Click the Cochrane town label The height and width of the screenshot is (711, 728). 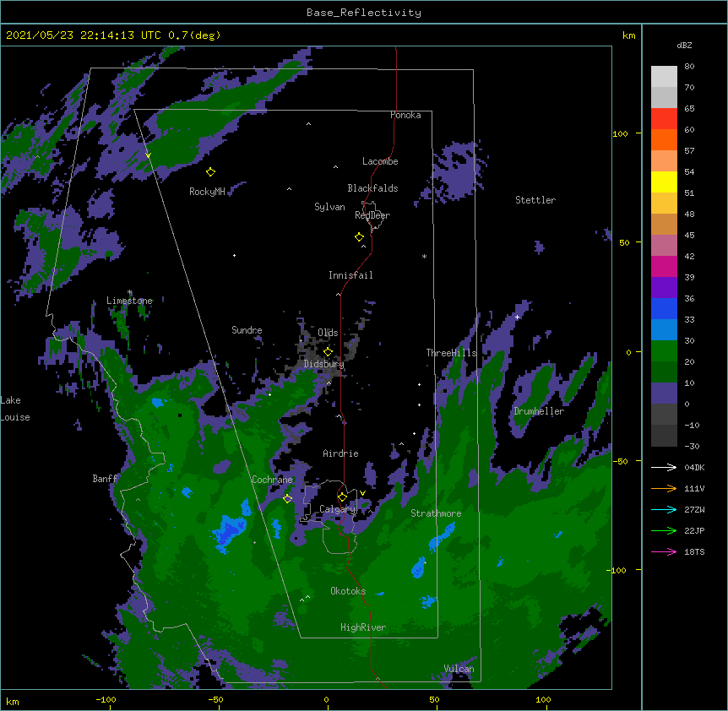tap(272, 480)
